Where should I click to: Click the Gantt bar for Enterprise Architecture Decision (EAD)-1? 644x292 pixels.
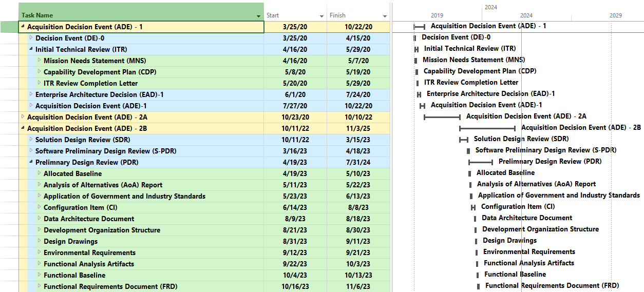pos(419,94)
